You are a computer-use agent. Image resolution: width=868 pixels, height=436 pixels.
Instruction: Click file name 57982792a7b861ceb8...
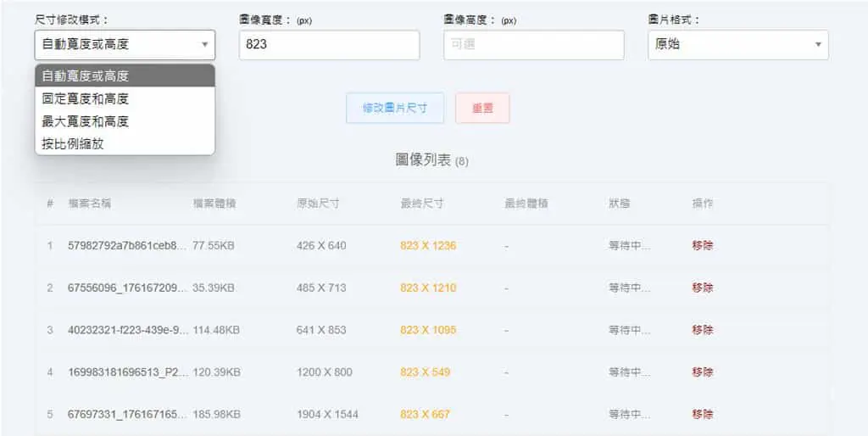[127, 245]
